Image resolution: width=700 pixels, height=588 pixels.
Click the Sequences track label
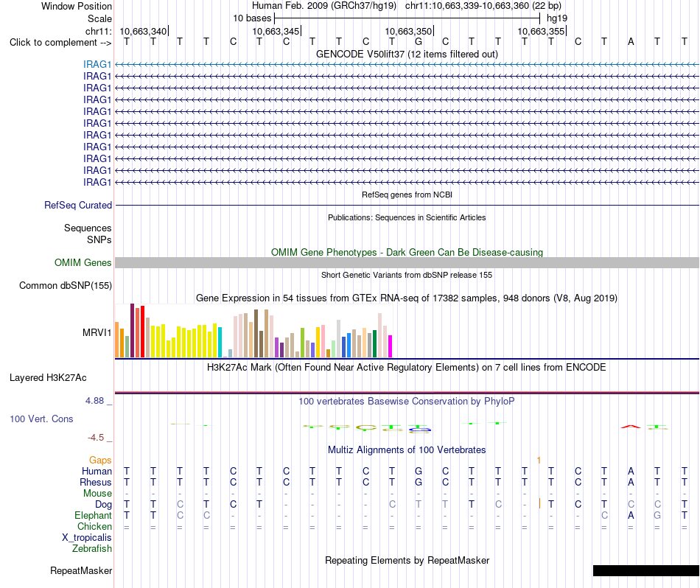[88, 228]
